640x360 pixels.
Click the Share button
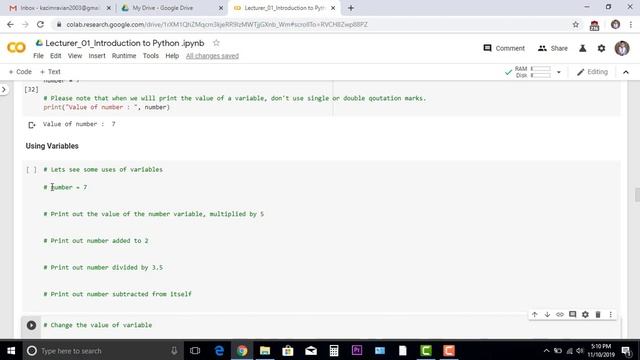[553, 48]
